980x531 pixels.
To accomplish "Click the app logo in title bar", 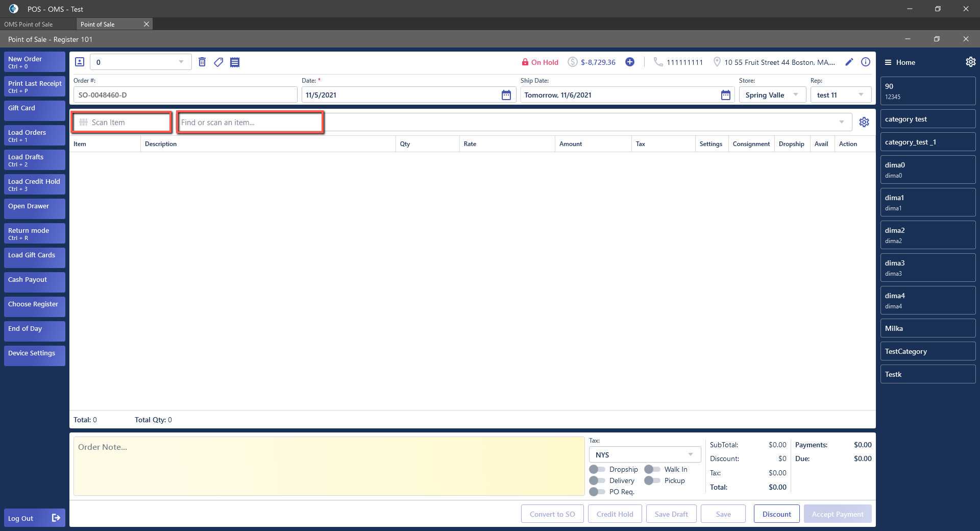I will [x=14, y=9].
